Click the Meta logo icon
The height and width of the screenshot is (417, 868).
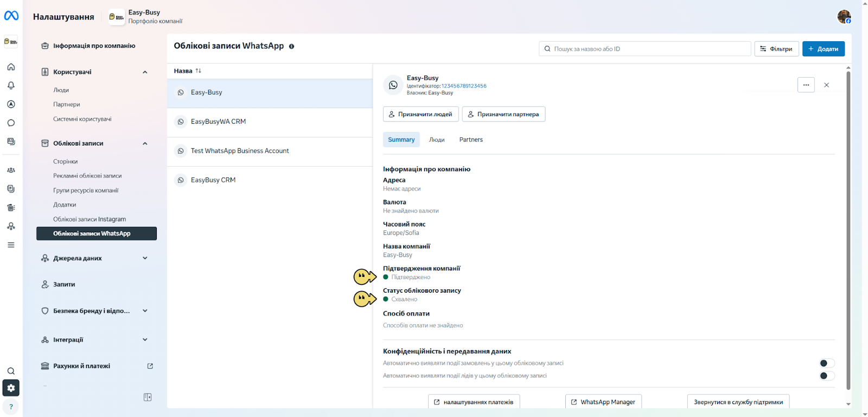pyautogui.click(x=11, y=16)
